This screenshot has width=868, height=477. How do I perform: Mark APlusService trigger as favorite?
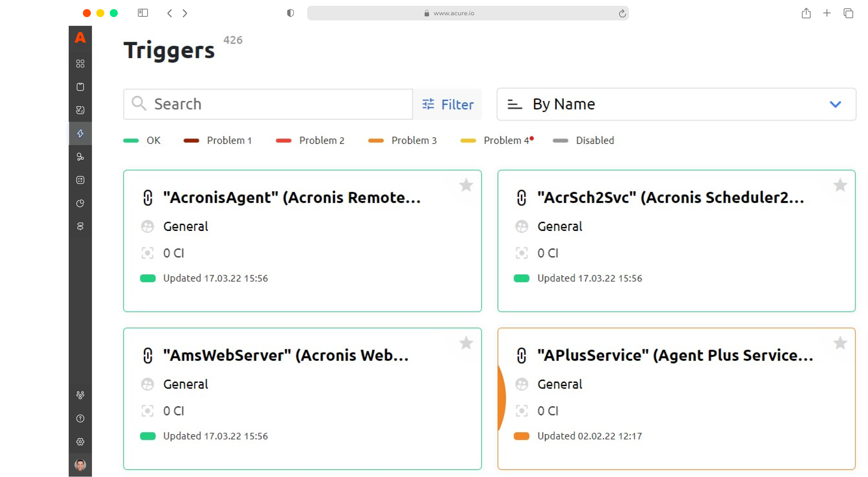pyautogui.click(x=840, y=343)
